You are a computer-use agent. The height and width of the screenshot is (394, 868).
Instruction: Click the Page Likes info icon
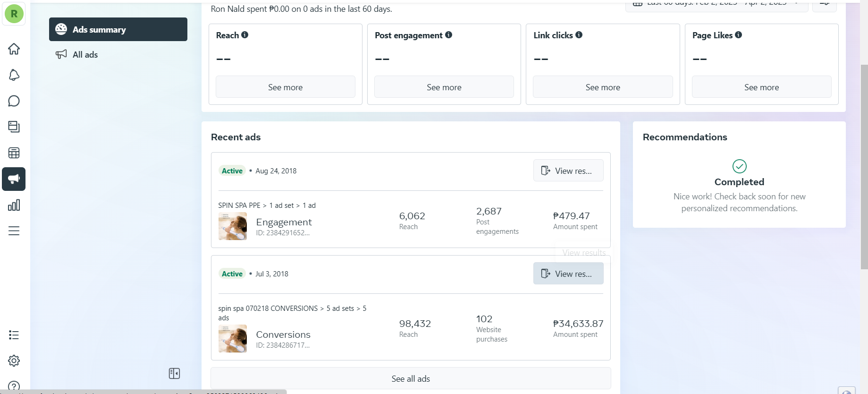click(x=738, y=35)
